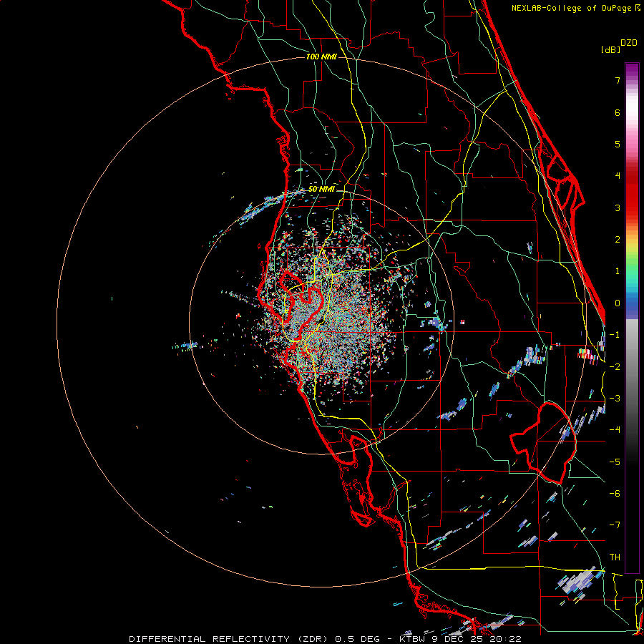Click the TH threshold label on the scale
Image resolution: width=644 pixels, height=644 pixels.
pos(615,557)
